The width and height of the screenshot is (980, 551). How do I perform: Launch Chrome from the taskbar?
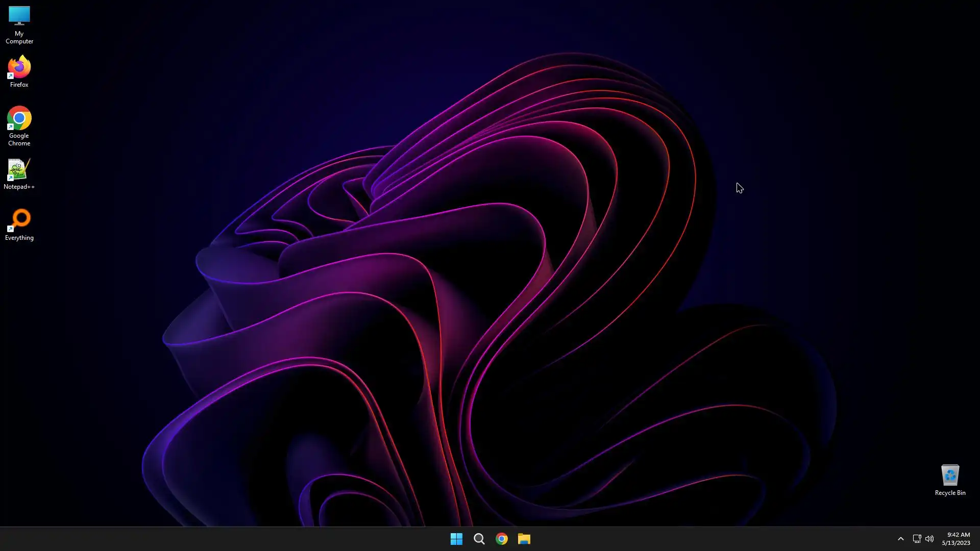point(502,539)
